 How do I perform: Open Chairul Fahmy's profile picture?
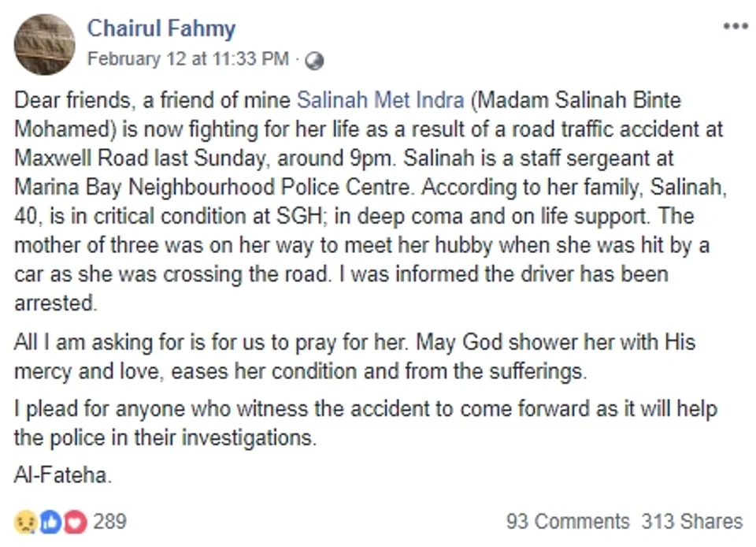coord(43,44)
